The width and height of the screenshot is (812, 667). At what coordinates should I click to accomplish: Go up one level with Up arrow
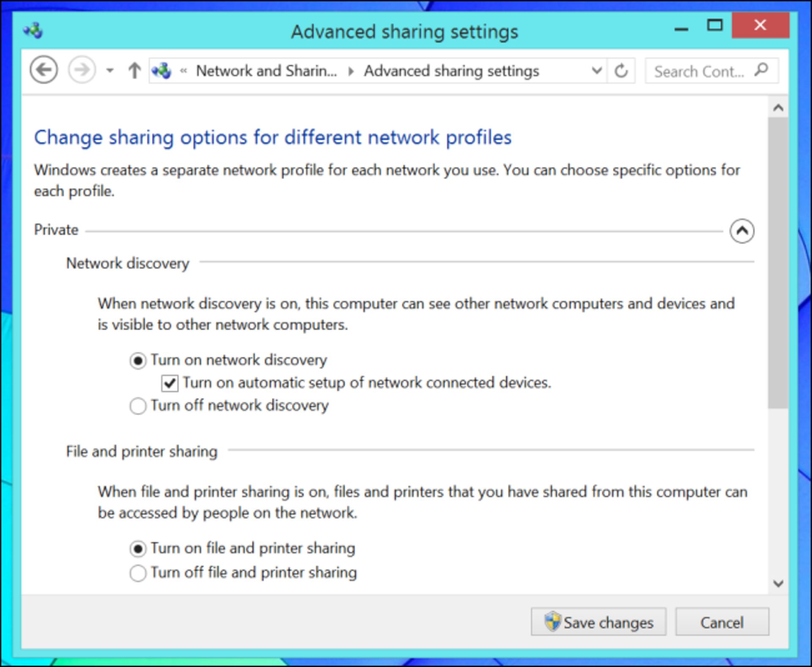[x=134, y=70]
